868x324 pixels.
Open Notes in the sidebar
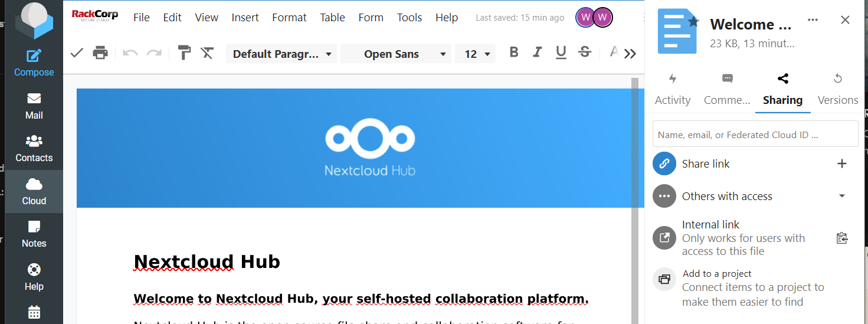[x=34, y=234]
